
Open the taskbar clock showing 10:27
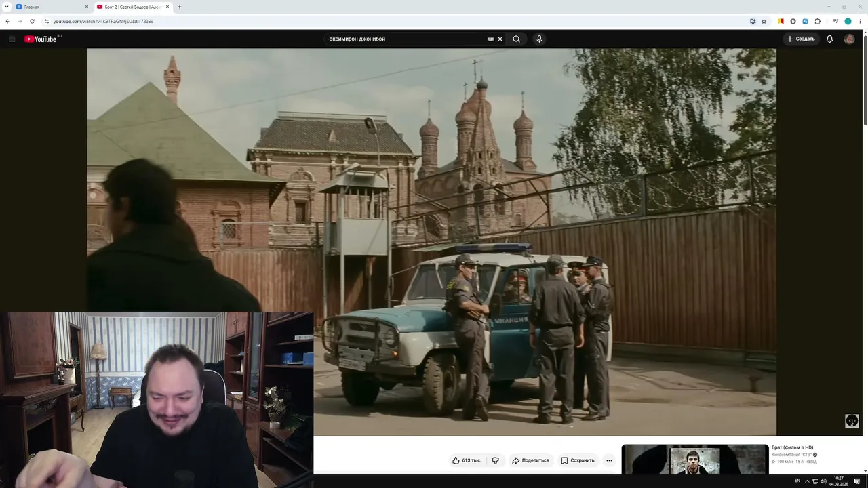(x=839, y=481)
